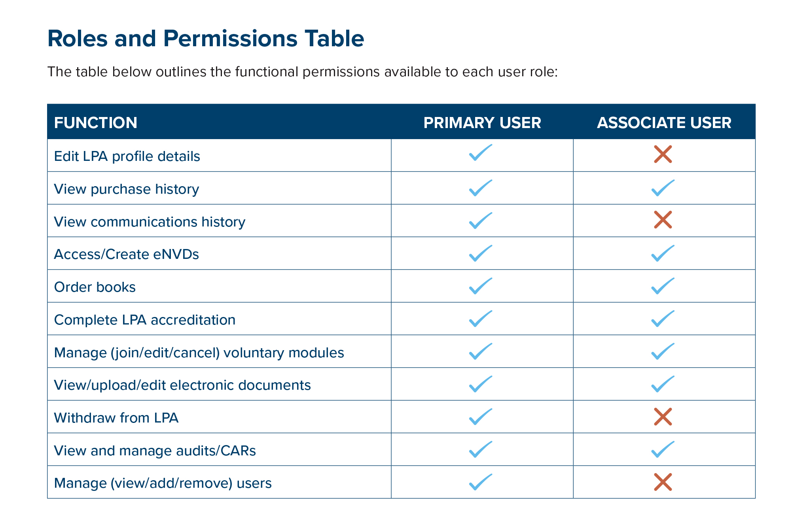Click Primary User checkmark for electronic documents row
This screenshot has height=532, width=809.
click(x=481, y=384)
